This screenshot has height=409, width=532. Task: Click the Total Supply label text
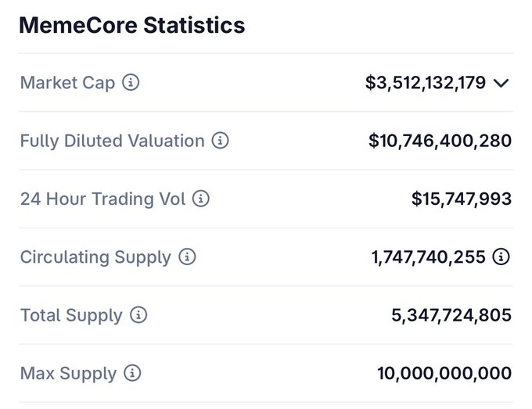pos(71,315)
